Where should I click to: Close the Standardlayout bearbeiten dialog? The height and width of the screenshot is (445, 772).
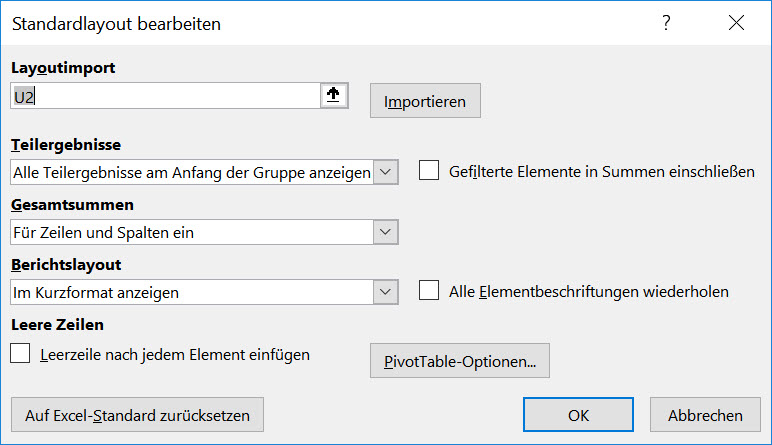click(x=736, y=23)
